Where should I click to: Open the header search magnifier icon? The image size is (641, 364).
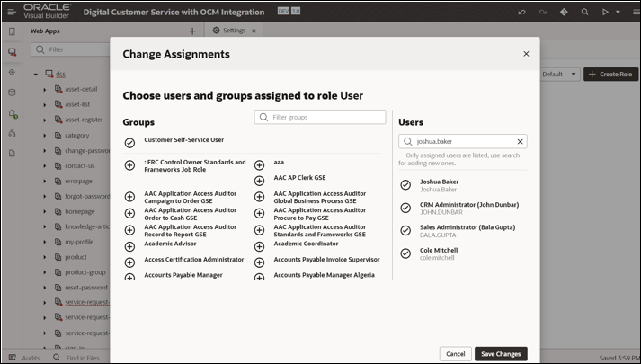tap(584, 12)
